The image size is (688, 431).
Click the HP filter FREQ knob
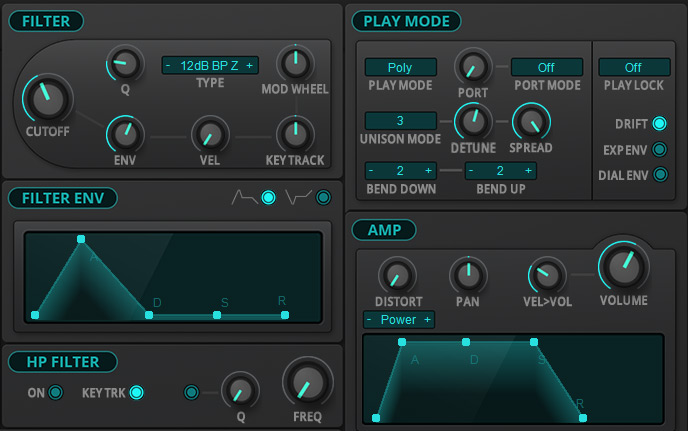click(307, 382)
